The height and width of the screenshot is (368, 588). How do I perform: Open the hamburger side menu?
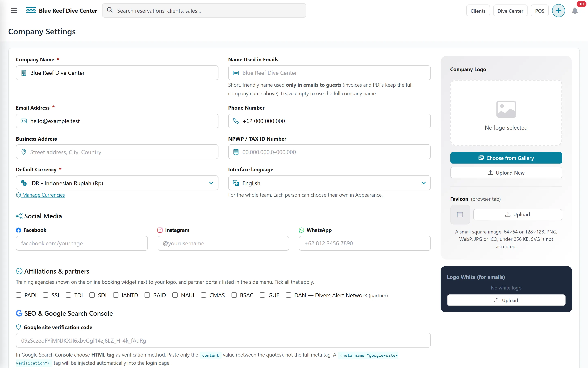(14, 10)
